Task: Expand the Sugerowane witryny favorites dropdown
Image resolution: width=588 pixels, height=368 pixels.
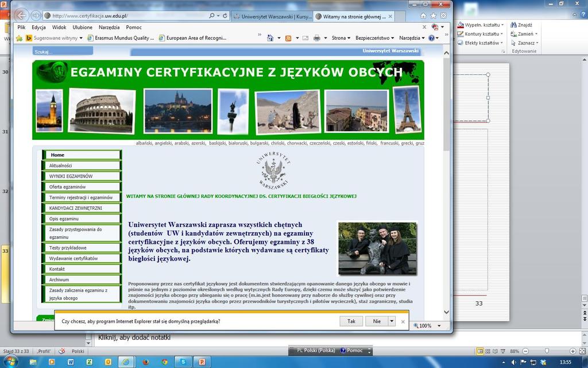Action: 80,38
